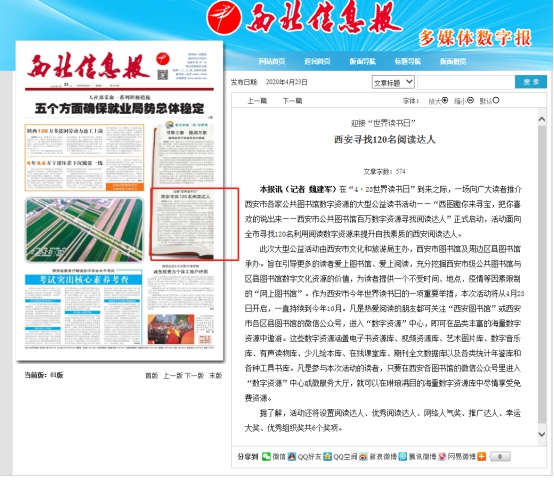Click article title 西安寻找120名阅读达人
This screenshot has width=554, height=482.
385,140
